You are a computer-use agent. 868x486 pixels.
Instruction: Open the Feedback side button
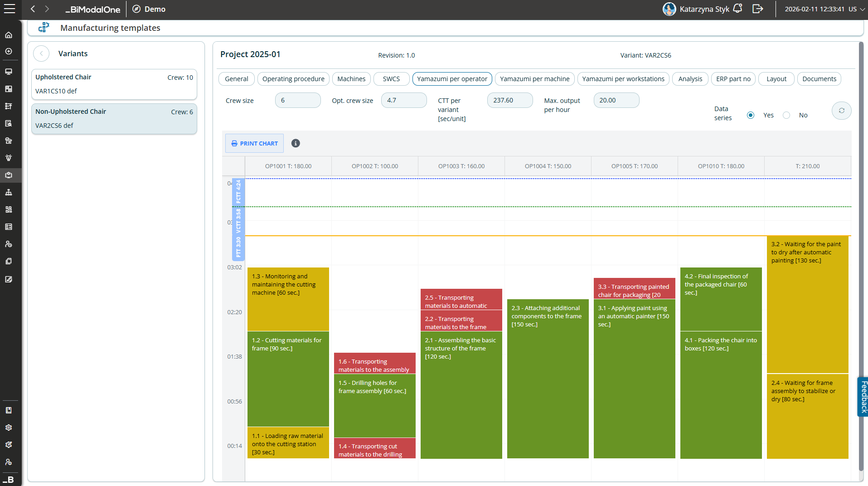tap(863, 397)
